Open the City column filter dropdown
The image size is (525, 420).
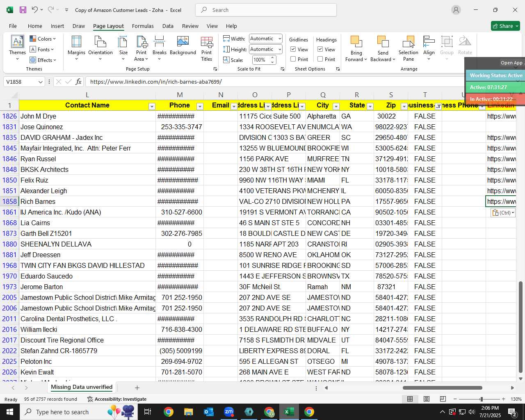pos(336,106)
